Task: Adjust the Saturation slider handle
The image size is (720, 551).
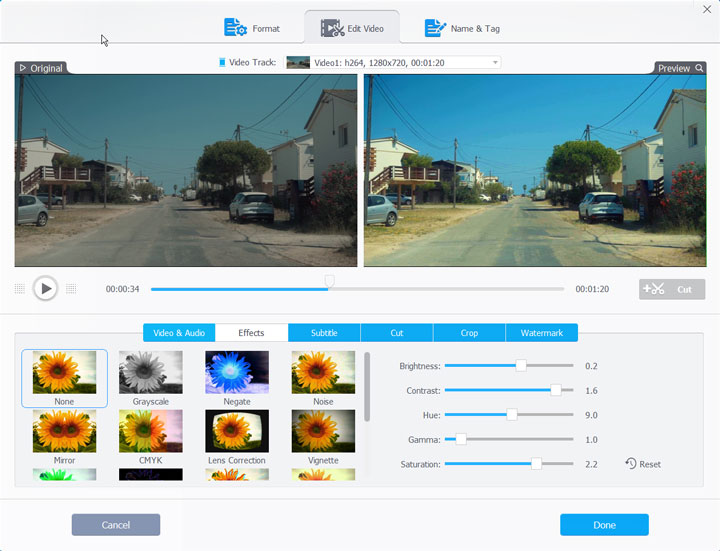Action: coord(536,464)
